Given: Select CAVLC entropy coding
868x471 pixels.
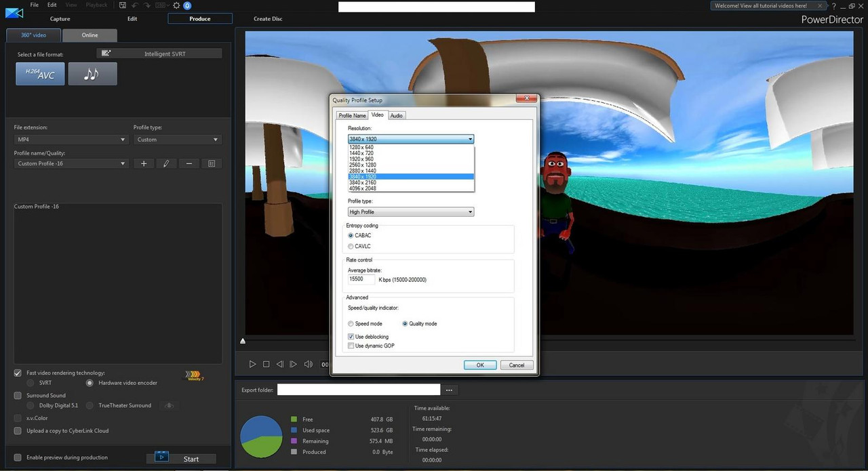Looking at the screenshot, I should [x=351, y=246].
